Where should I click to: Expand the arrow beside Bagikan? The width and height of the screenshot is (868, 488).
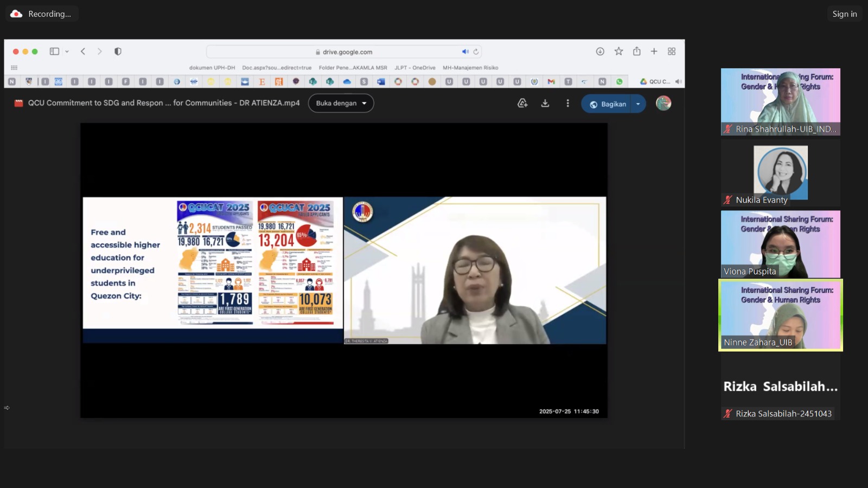pos(638,104)
